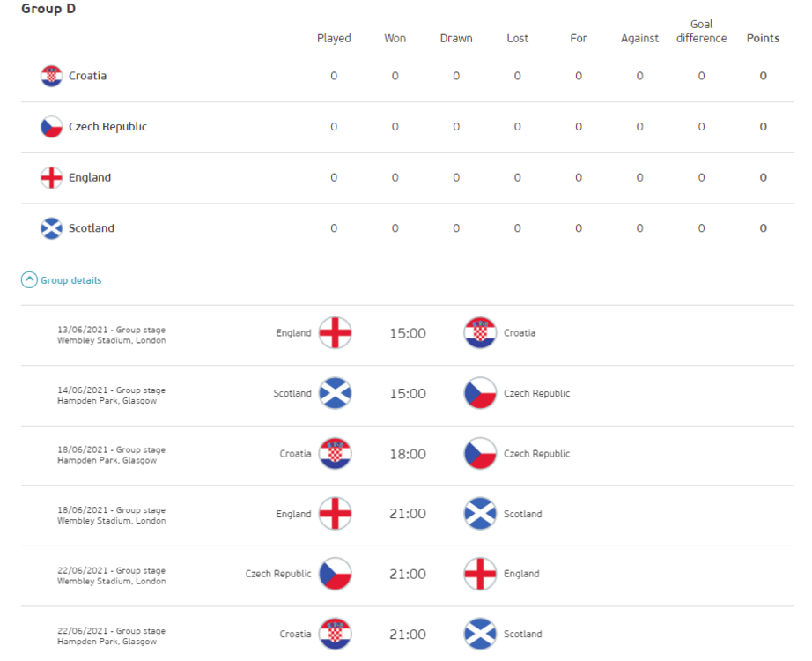Click the Points column header
Screen dimensions: 812x661
(763, 38)
